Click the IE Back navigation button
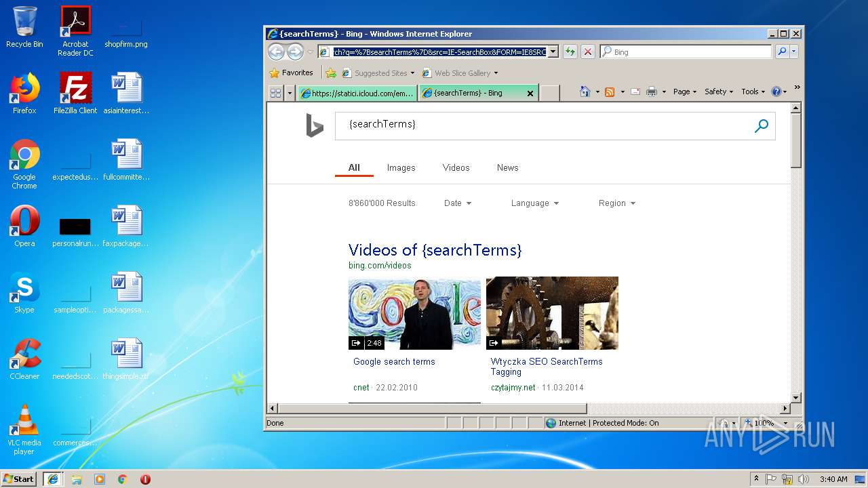Screen dimensions: 868x488 tap(276, 52)
